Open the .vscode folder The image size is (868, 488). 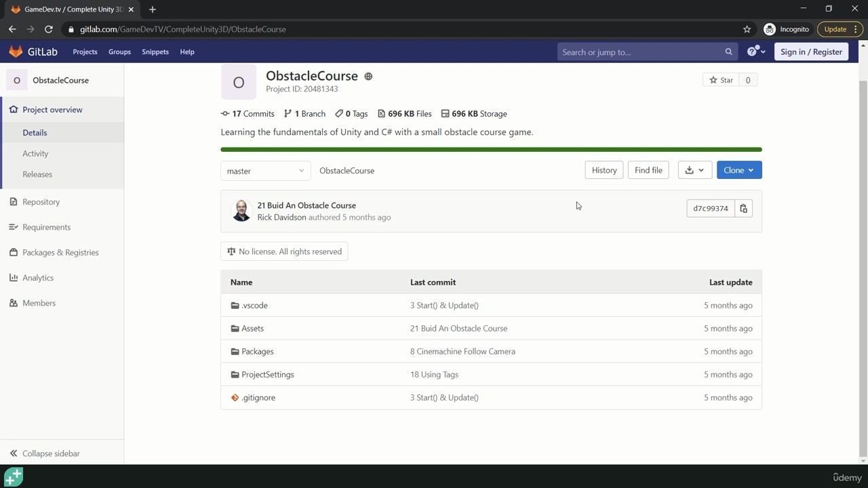(254, 305)
